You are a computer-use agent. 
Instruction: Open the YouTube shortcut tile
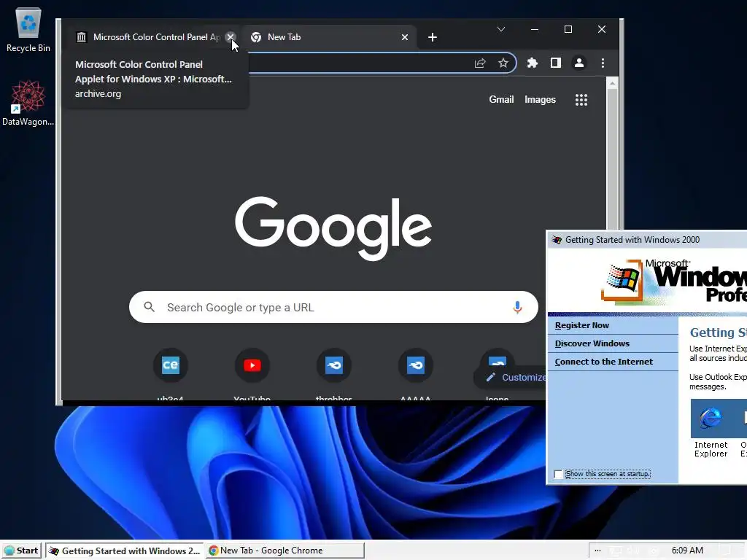point(252,365)
